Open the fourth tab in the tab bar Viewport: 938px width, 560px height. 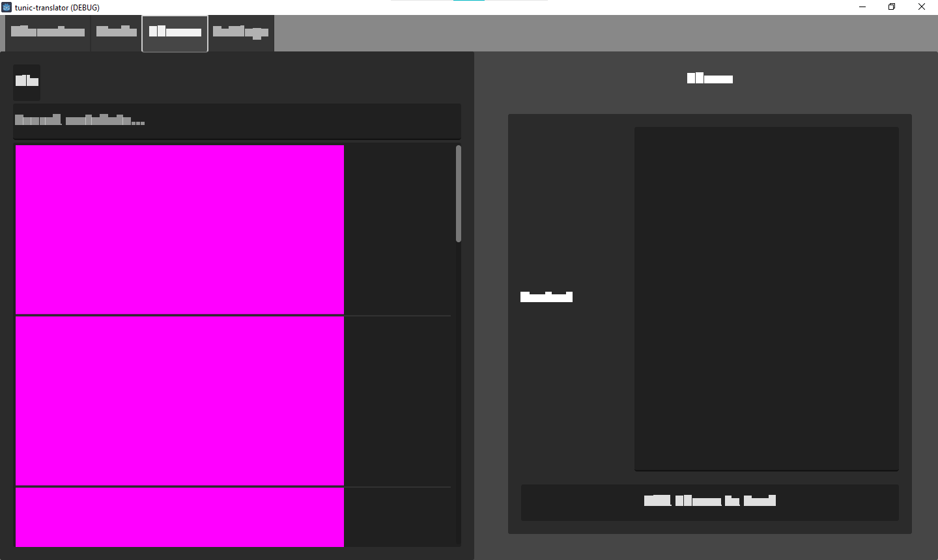tap(241, 33)
